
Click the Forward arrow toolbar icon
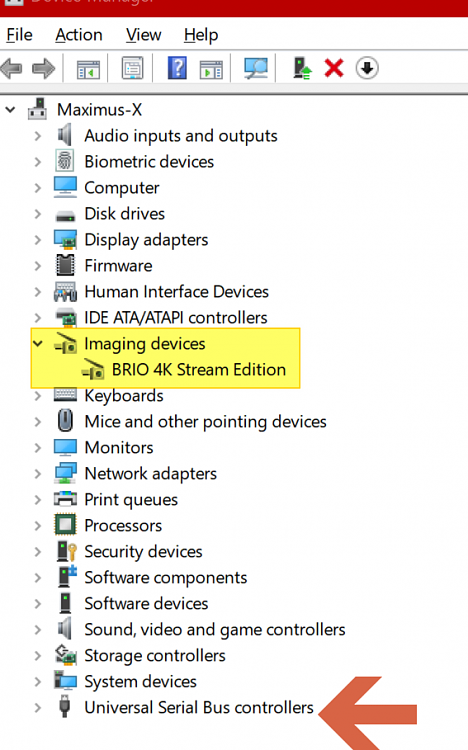click(44, 68)
